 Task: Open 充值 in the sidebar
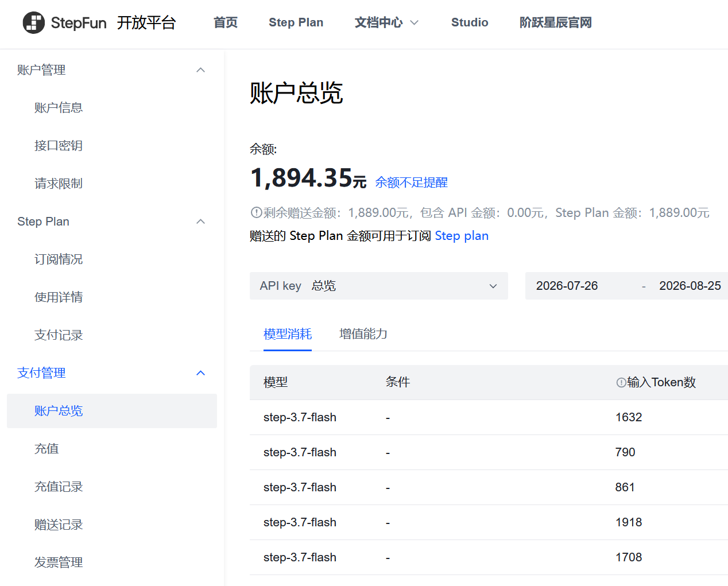click(47, 449)
